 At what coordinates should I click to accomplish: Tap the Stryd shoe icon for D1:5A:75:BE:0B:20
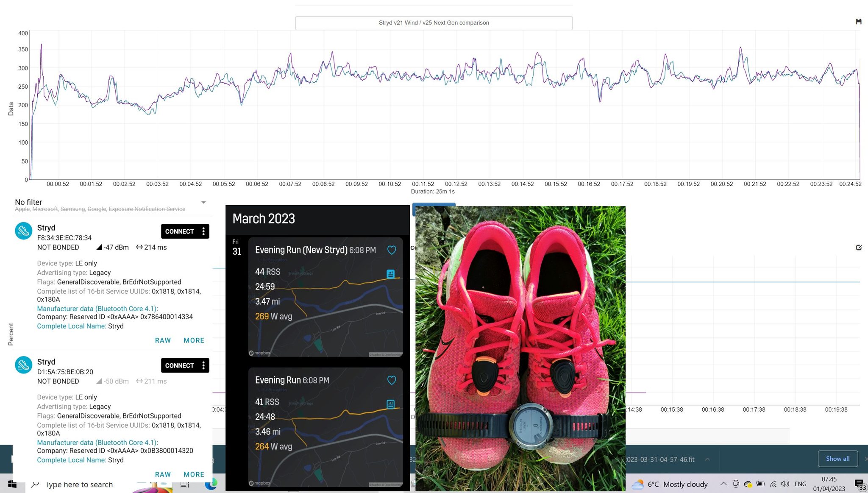coord(24,365)
